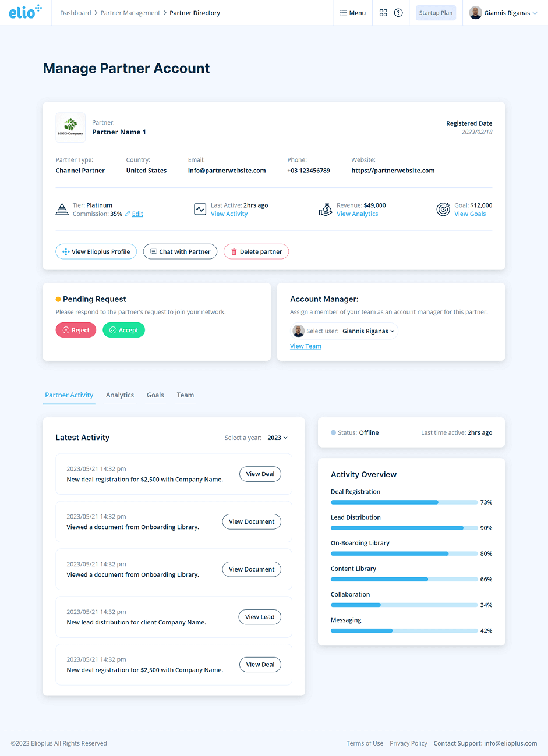Reject the pending partner request

(76, 330)
